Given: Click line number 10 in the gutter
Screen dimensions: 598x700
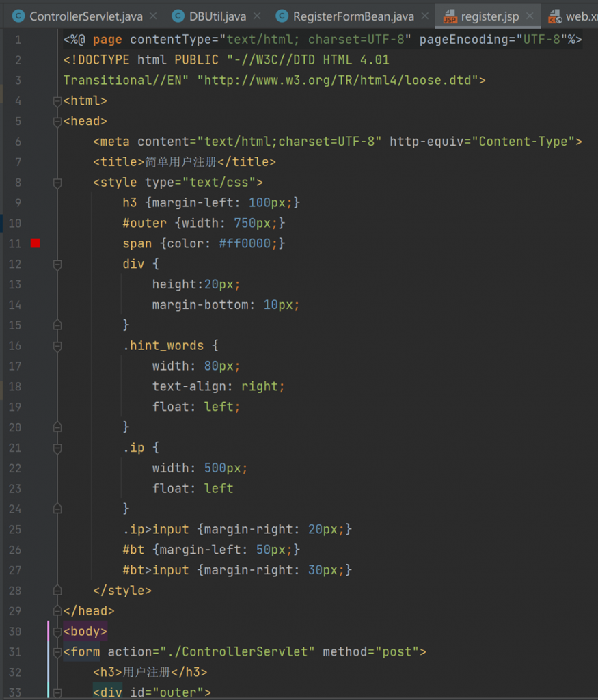Looking at the screenshot, I should [x=15, y=224].
